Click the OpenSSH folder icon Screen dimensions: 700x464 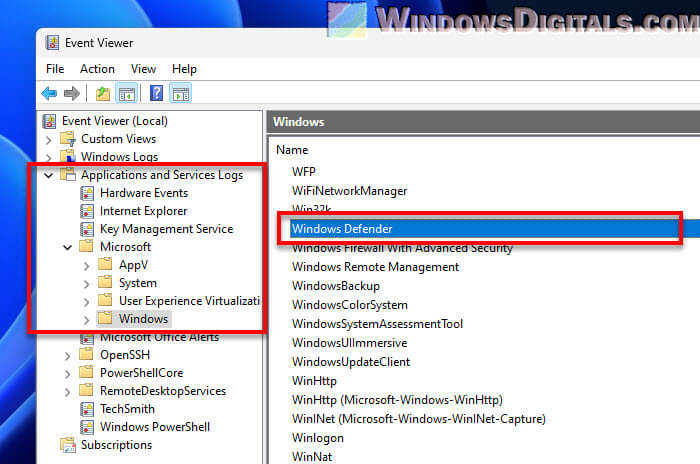(86, 355)
